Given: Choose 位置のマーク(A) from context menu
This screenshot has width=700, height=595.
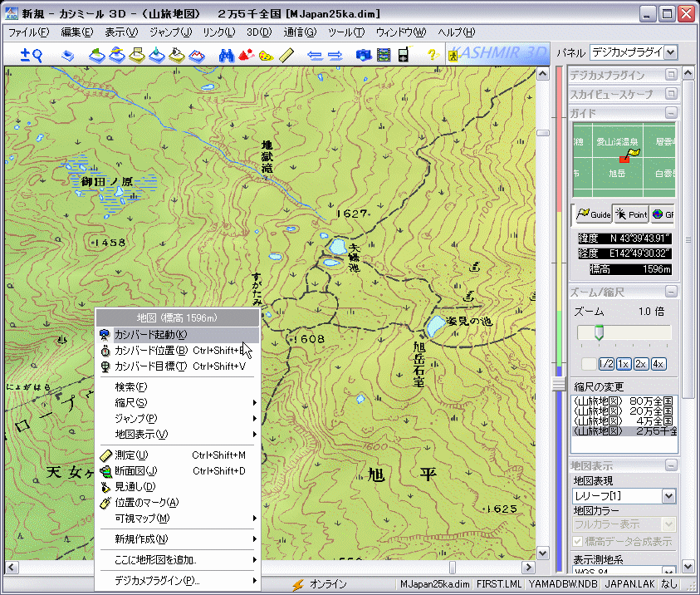Looking at the screenshot, I should (x=178, y=503).
